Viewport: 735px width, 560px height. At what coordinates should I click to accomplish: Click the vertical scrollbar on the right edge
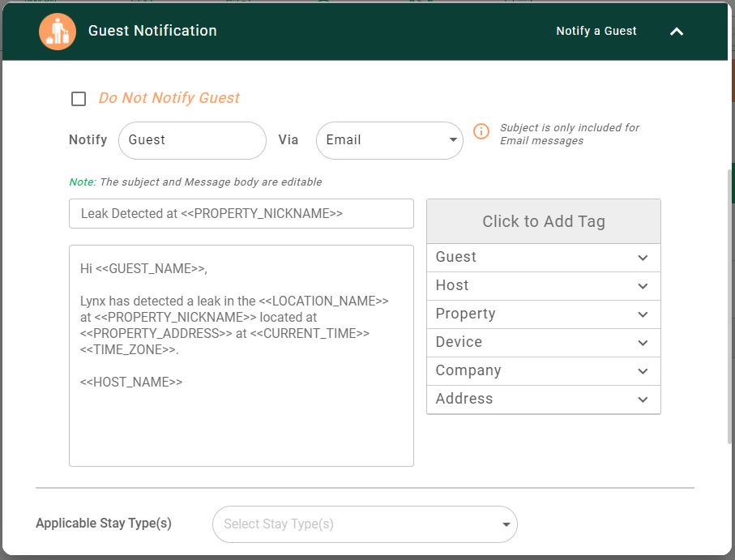pos(730,305)
